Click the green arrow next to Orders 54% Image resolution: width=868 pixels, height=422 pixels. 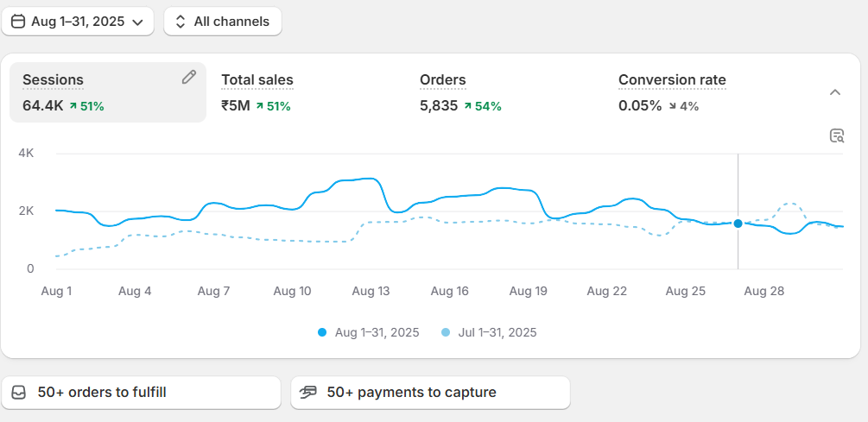[468, 106]
